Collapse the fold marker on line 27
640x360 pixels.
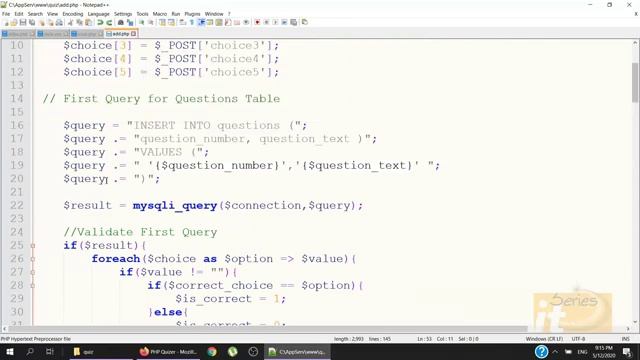[33, 272]
